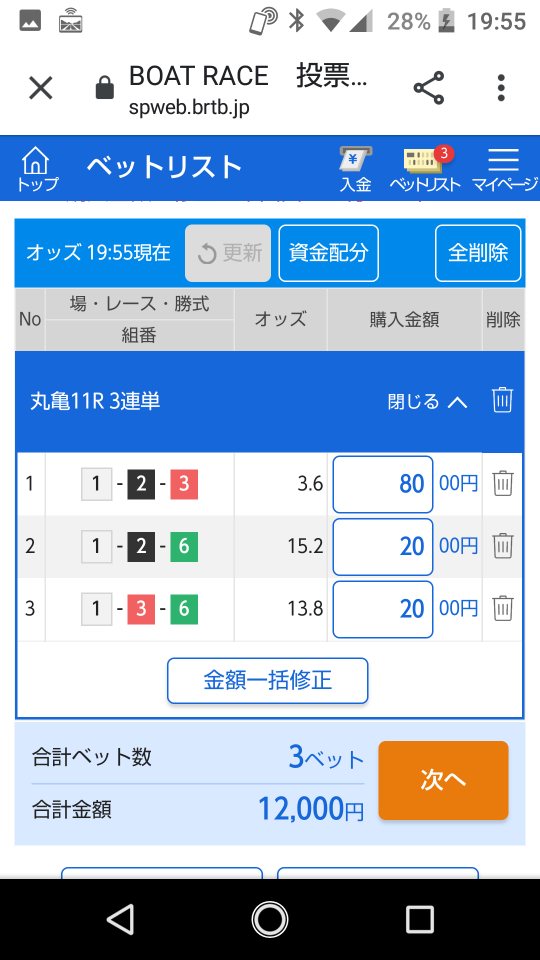Click the 金額一括修正 button
Viewport: 540px width, 960px height.
268,680
